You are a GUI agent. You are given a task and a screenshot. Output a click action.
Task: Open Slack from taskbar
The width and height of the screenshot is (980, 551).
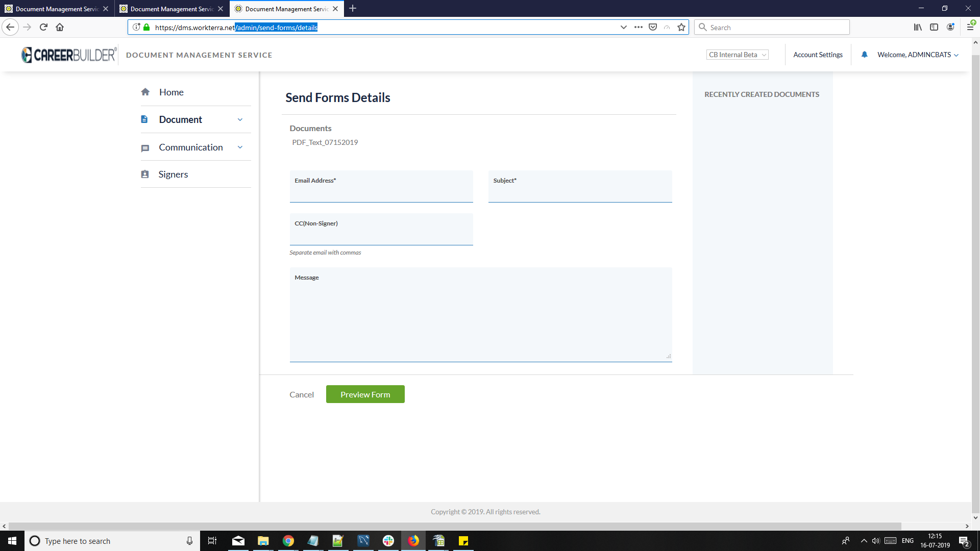[x=388, y=541]
